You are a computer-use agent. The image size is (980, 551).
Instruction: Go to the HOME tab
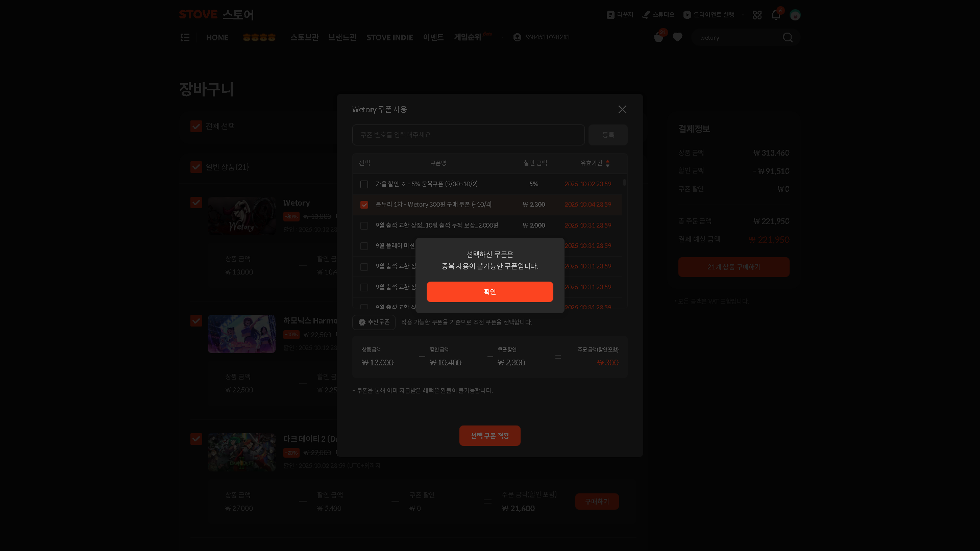(217, 38)
